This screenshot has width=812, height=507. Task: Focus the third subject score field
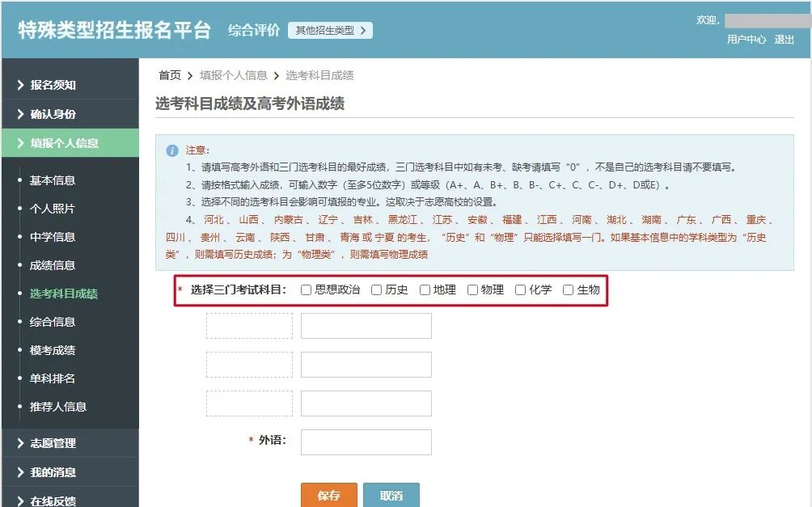pyautogui.click(x=366, y=403)
